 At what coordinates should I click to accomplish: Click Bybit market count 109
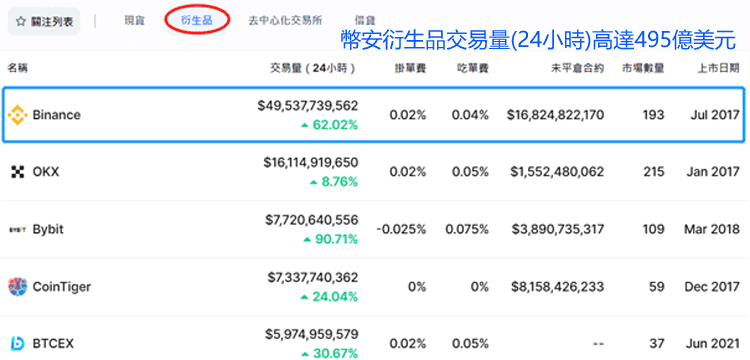tap(653, 229)
